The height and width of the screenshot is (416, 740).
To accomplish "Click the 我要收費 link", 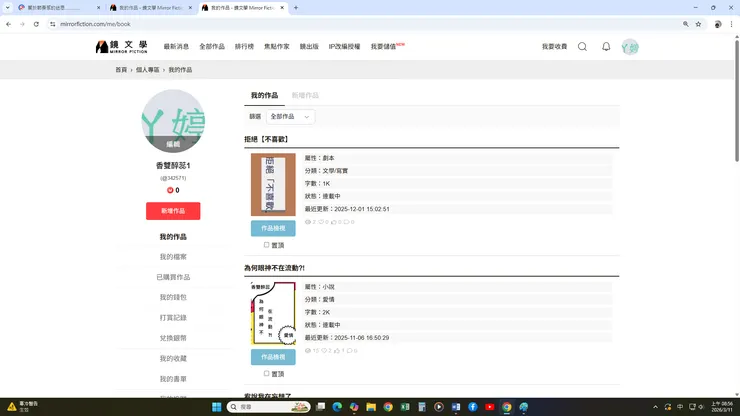I will 555,46.
